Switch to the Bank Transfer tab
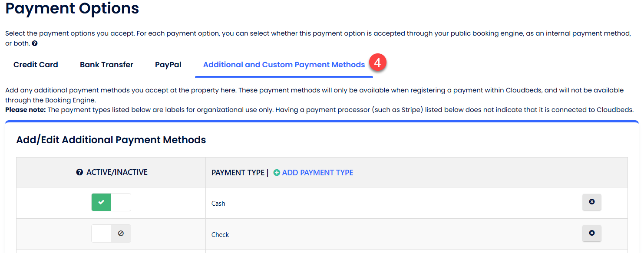 pos(106,65)
